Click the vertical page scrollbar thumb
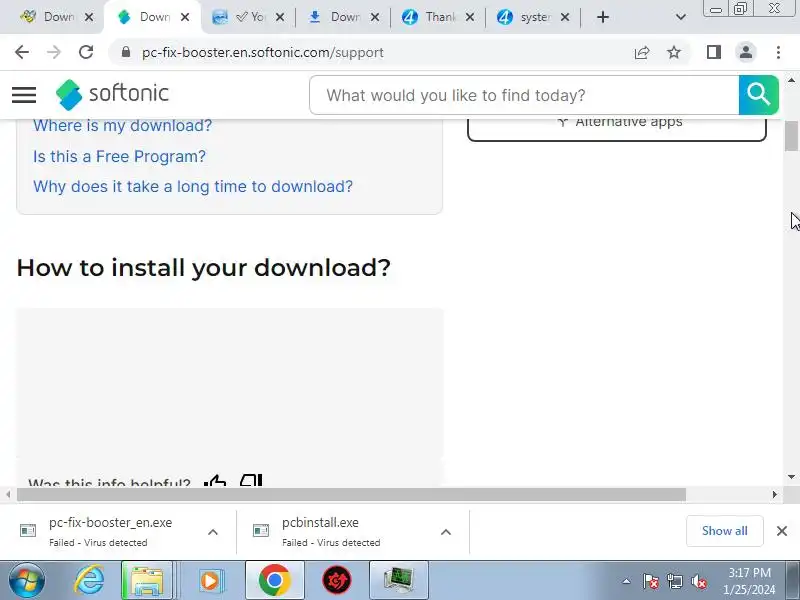800x600 pixels. [x=791, y=136]
